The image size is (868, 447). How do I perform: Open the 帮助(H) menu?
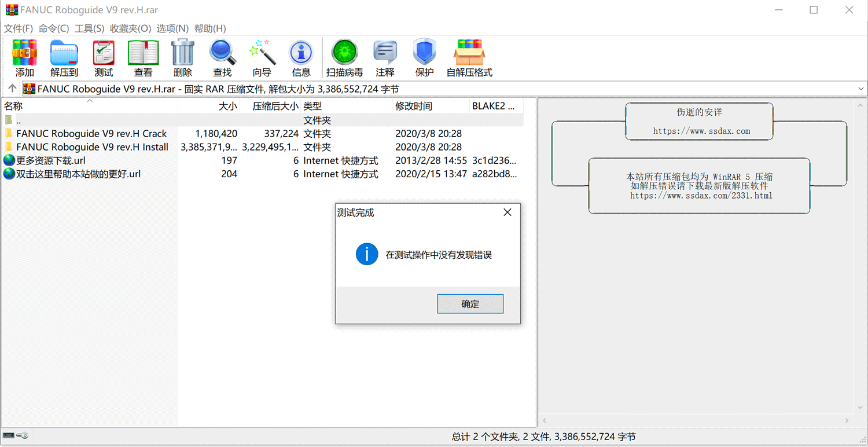coord(210,28)
